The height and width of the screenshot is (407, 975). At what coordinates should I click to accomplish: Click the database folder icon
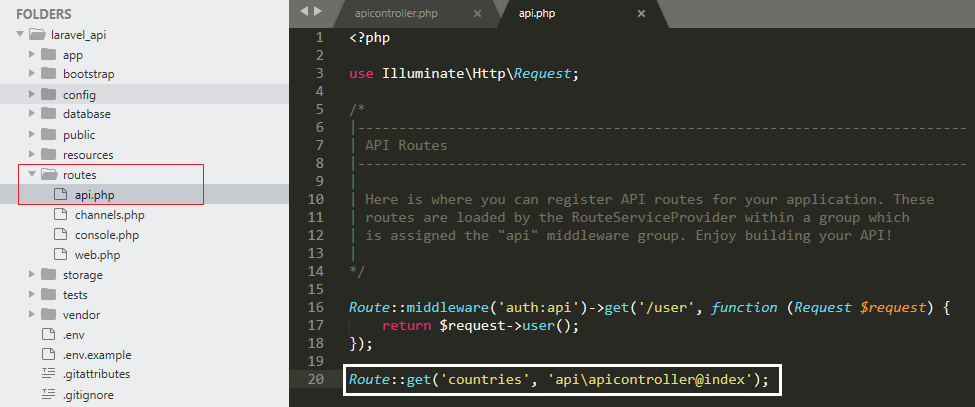coord(48,114)
